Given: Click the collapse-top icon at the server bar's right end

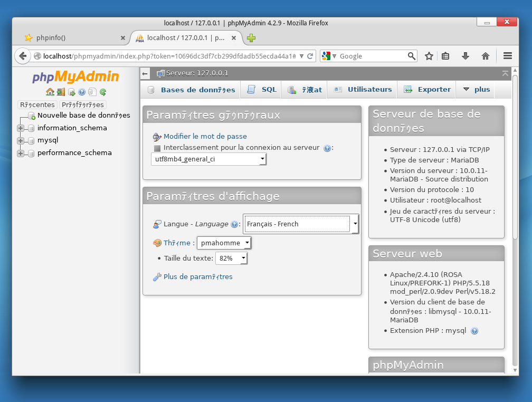Looking at the screenshot, I should click(x=505, y=73).
